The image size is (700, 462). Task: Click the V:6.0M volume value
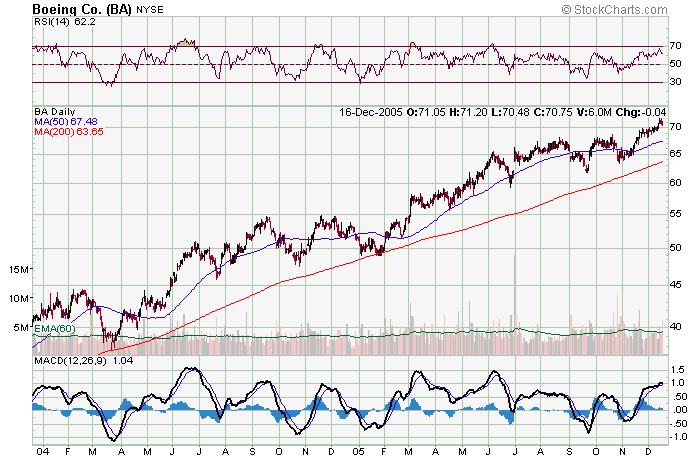593,112
